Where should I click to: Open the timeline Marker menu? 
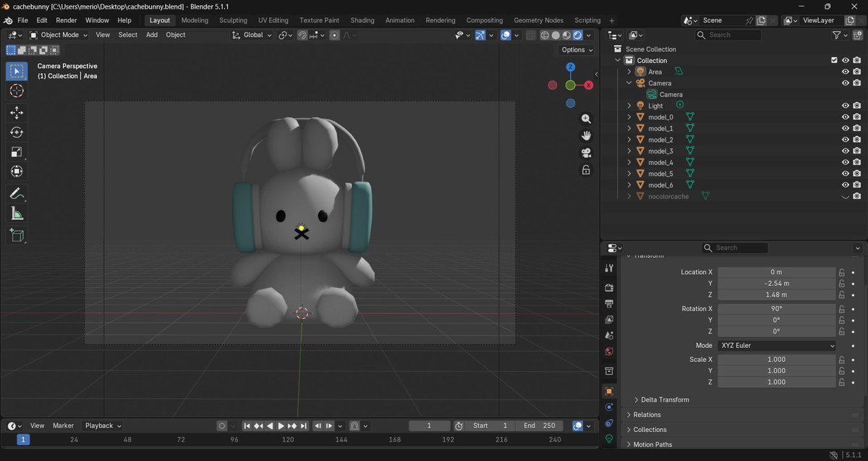pyautogui.click(x=63, y=426)
